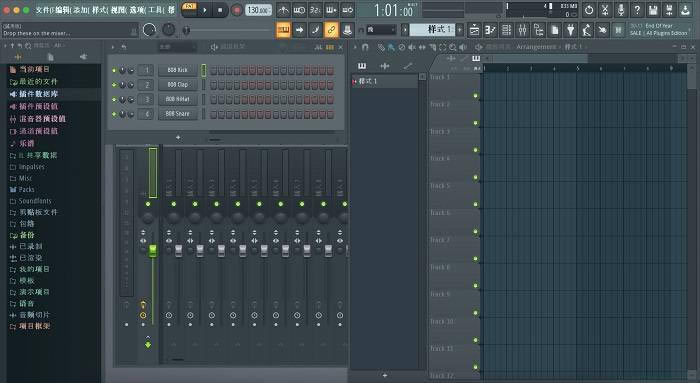Viewport: 700px width, 383px height.
Task: Open the undo history icon
Action: (589, 10)
